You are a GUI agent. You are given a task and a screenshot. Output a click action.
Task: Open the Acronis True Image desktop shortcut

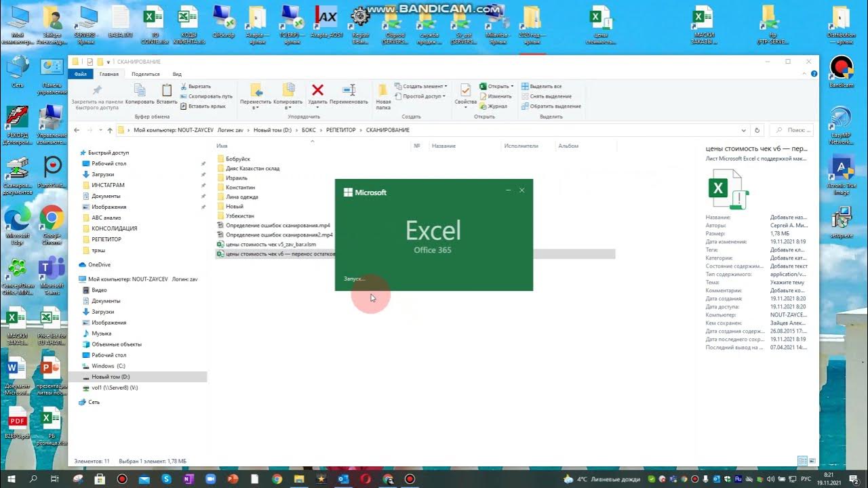tap(842, 176)
